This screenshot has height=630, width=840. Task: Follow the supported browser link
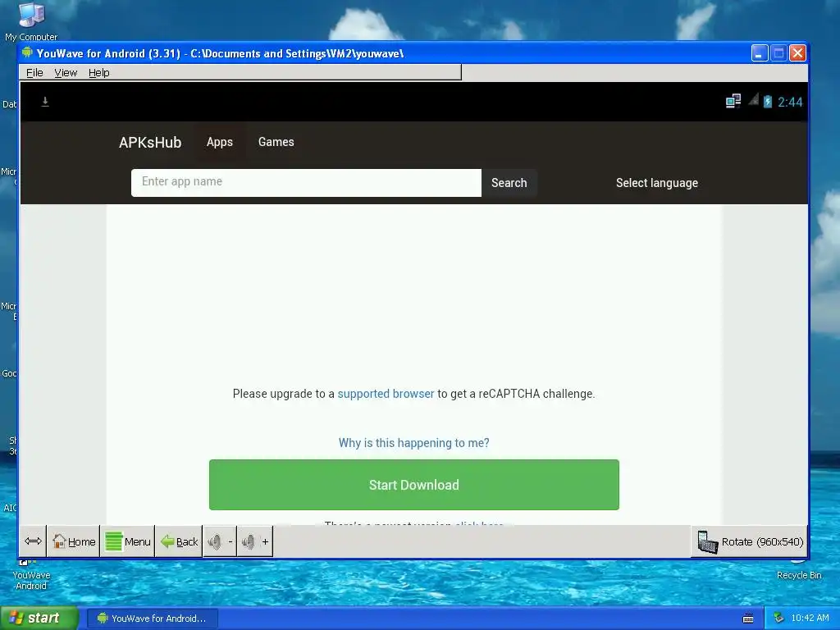[x=386, y=394]
